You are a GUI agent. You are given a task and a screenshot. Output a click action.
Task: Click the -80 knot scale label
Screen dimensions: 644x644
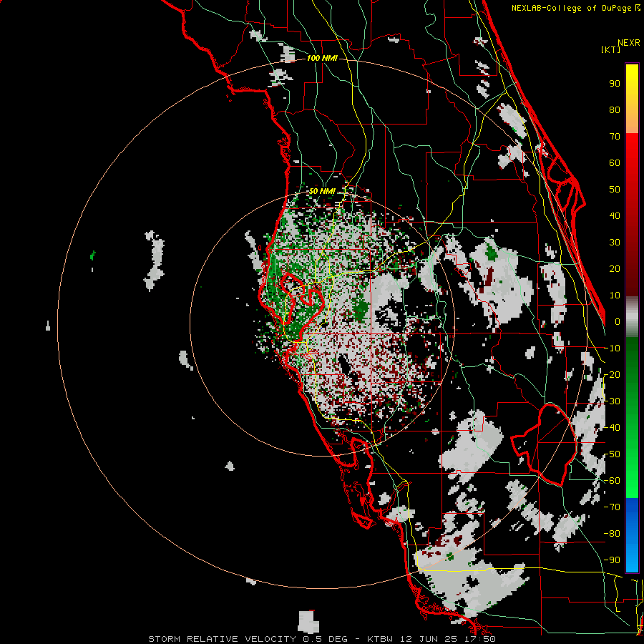pos(612,534)
